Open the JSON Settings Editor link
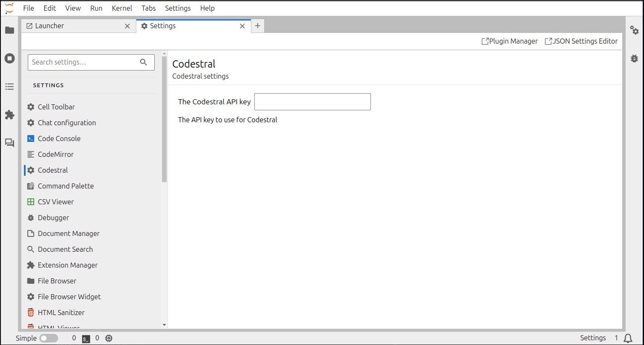The height and width of the screenshot is (345, 644). click(581, 41)
